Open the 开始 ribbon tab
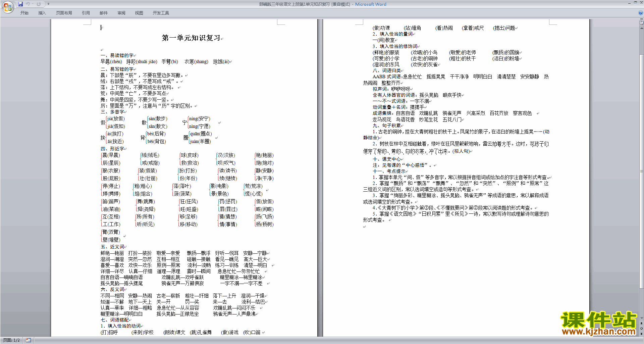 (24, 13)
